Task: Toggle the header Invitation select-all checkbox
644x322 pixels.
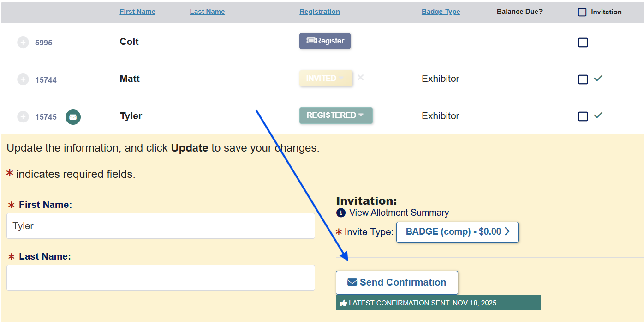Action: (582, 12)
